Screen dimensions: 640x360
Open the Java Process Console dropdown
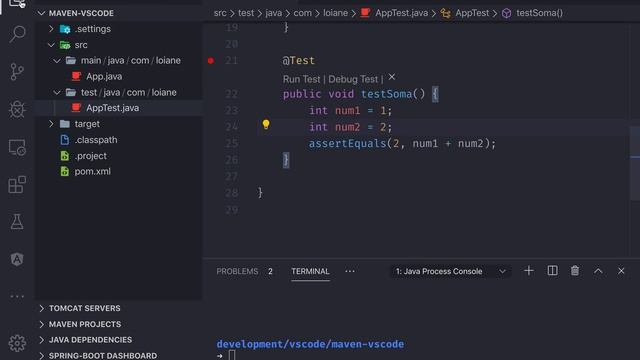451,271
